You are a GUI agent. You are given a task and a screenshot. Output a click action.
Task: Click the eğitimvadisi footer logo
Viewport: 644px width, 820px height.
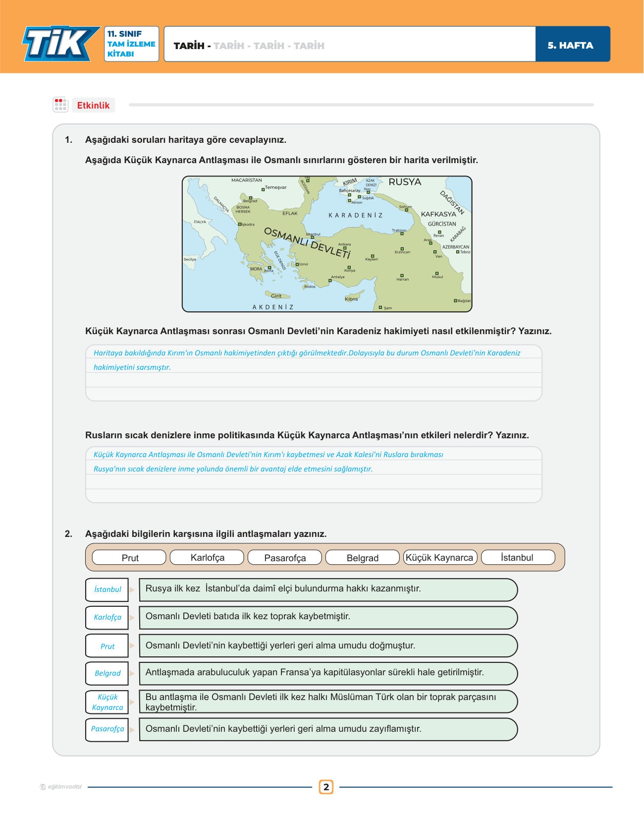[x=60, y=787]
